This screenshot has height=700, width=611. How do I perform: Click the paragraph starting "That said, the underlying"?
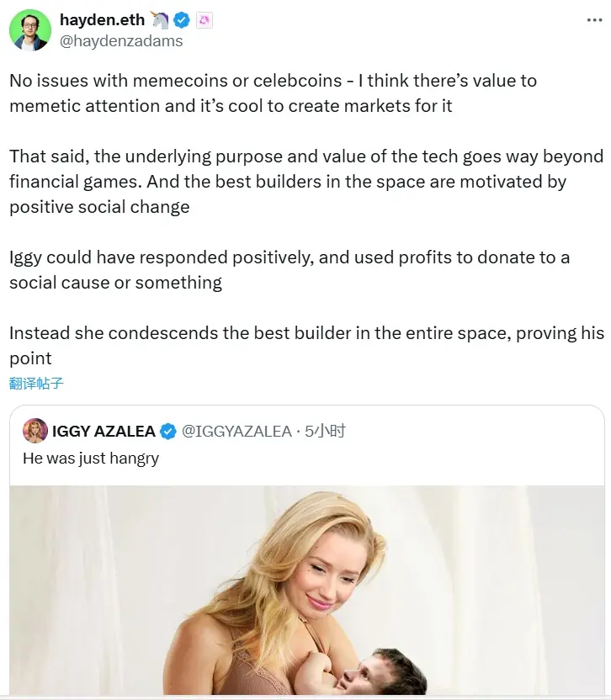306,181
